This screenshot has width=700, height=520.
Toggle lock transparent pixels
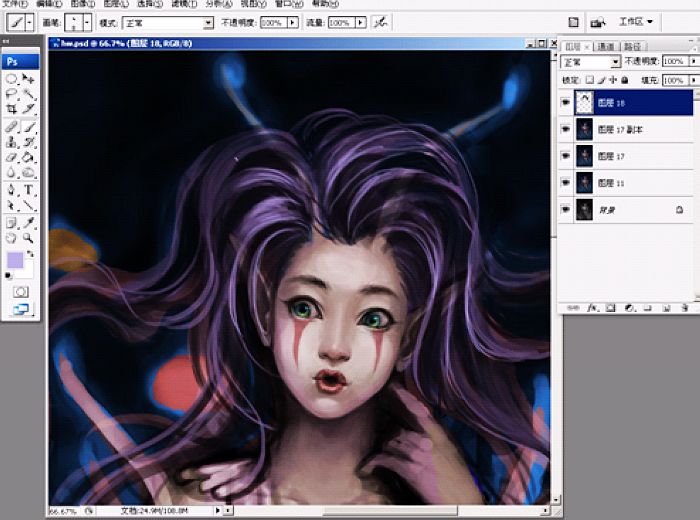coord(590,80)
